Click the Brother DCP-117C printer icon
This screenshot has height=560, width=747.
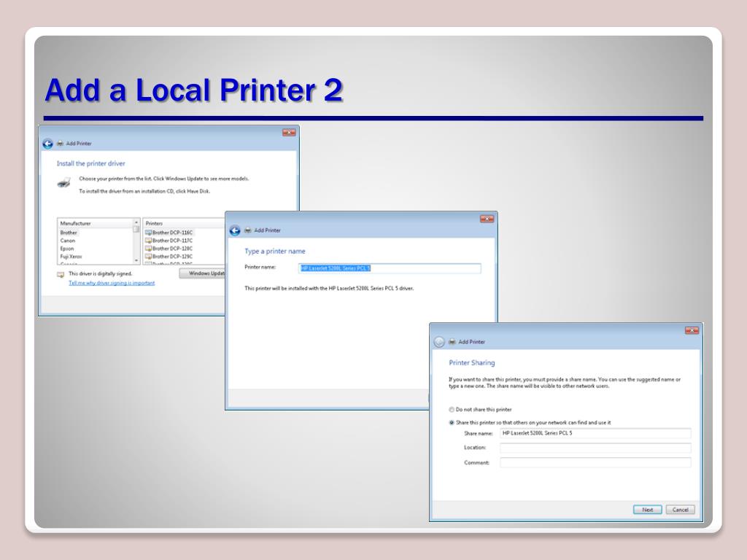[148, 241]
